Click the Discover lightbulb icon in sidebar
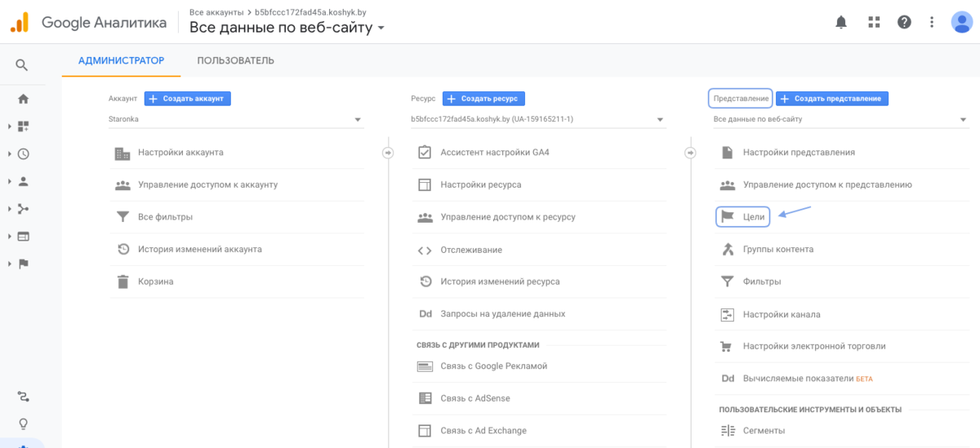Screen dimensions: 980x448 [x=23, y=424]
